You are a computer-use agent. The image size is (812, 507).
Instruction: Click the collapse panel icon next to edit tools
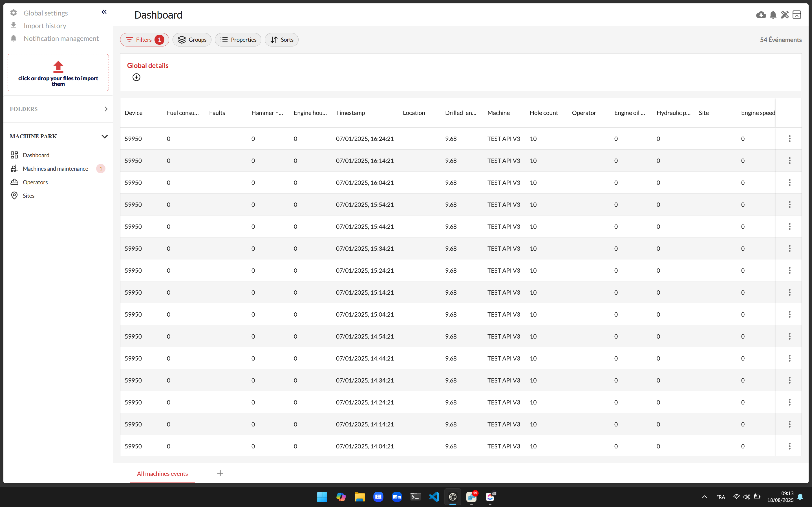796,15
